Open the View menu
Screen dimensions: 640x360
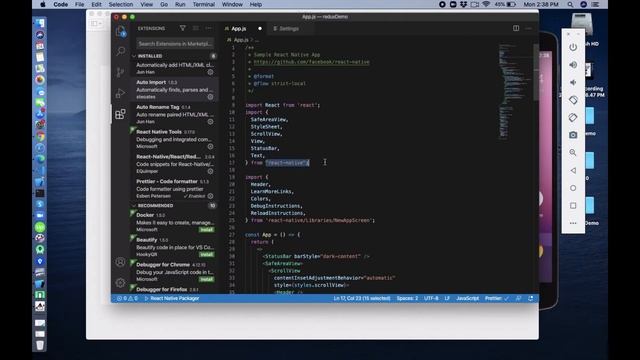[147, 4]
